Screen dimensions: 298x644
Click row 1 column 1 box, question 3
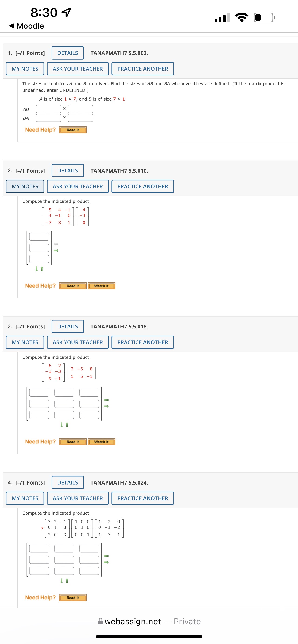coord(39,392)
